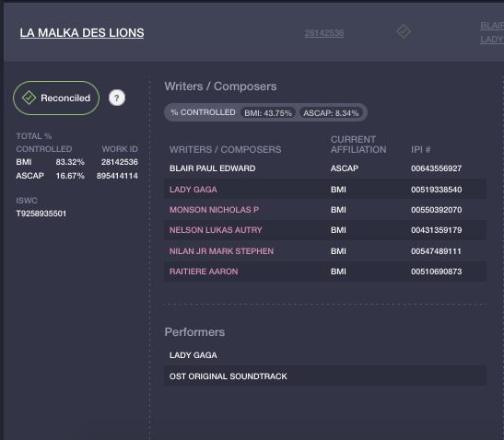The image size is (504, 440).
Task: Click the % CONTROLLED label
Action: (203, 112)
